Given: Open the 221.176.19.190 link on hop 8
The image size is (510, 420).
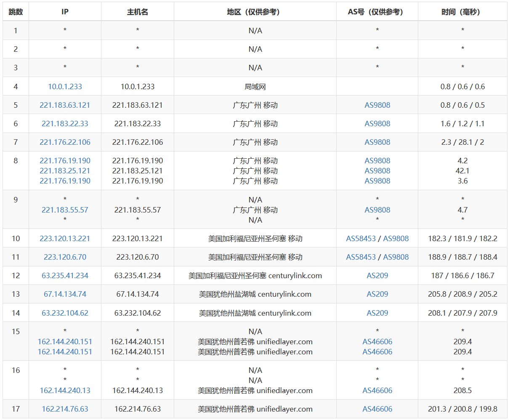Looking at the screenshot, I should pyautogui.click(x=65, y=160).
